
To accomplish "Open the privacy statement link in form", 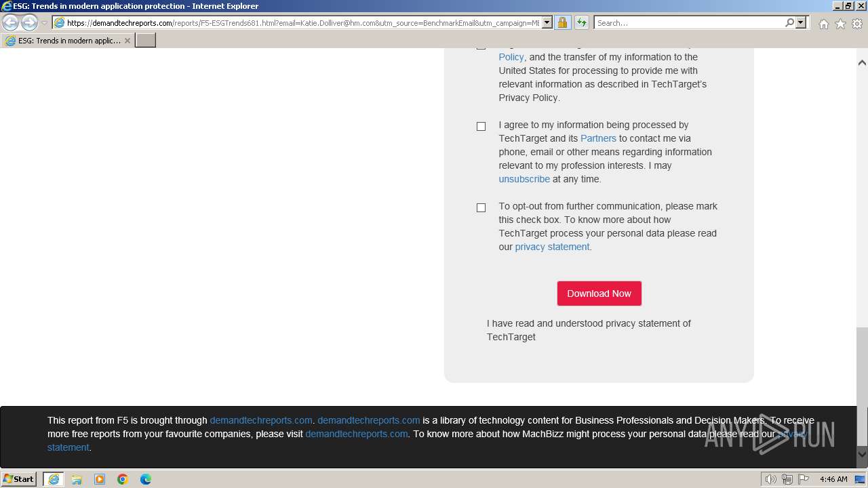I will pyautogui.click(x=552, y=247).
